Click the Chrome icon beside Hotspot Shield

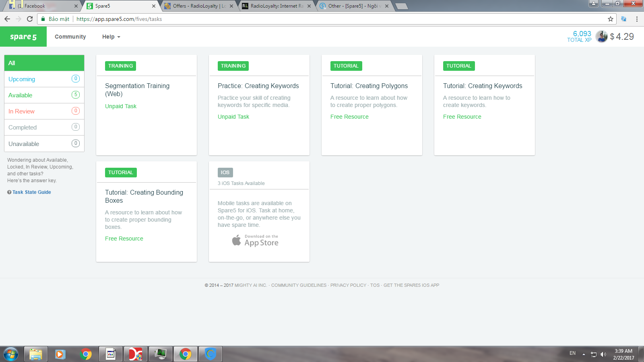click(x=186, y=354)
